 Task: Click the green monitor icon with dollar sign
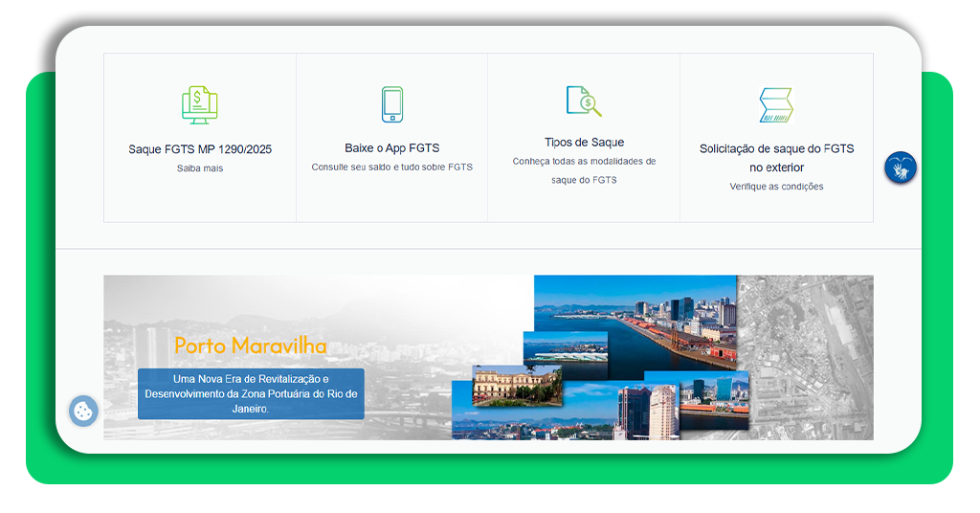click(x=199, y=105)
